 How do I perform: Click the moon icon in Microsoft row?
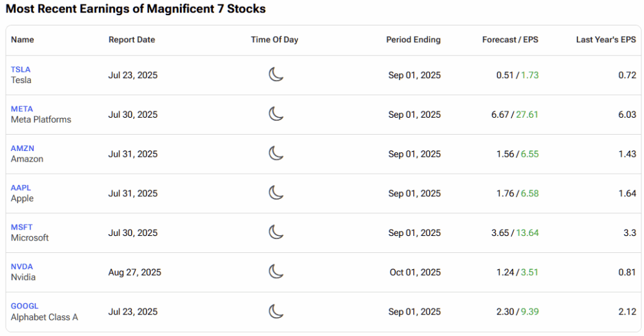[276, 233]
